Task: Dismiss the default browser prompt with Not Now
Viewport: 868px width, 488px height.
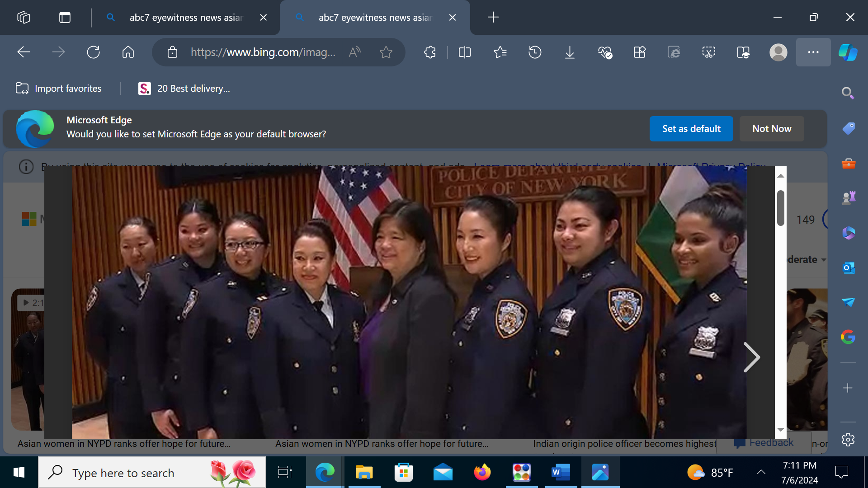Action: point(772,129)
